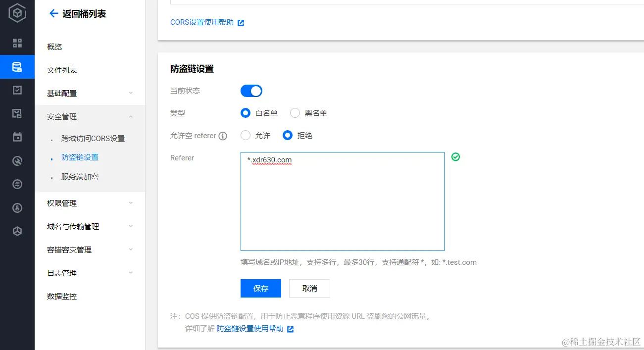
Task: Click the 保存 button
Action: (x=260, y=288)
